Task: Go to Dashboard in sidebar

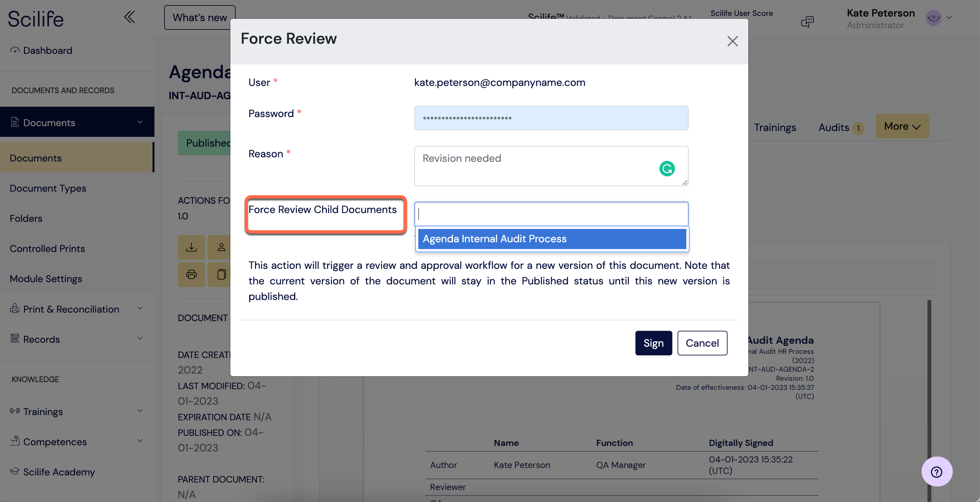Action: [48, 50]
